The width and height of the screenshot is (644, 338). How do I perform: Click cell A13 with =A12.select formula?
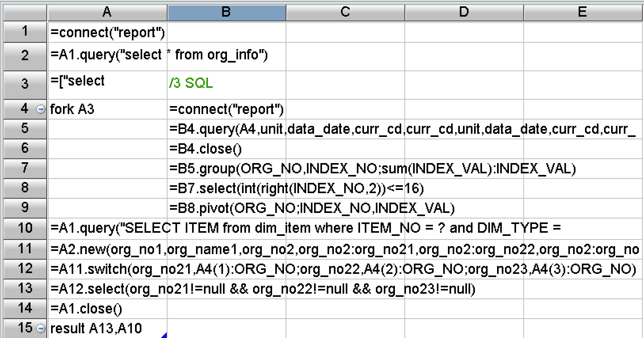107,289
